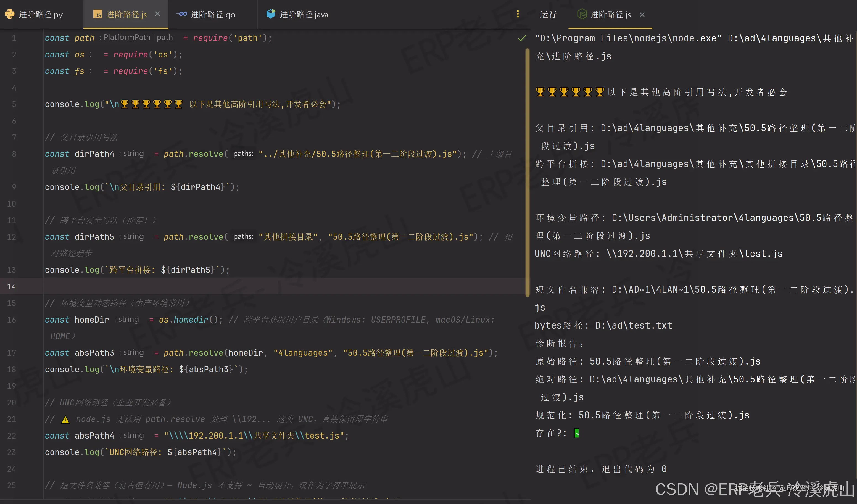Click the Java file icon on the 进阶路径.java tab
Screen dimensions: 857x504
click(271, 14)
